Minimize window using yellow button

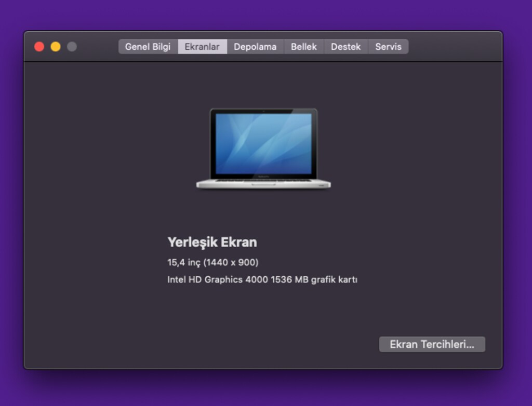56,47
